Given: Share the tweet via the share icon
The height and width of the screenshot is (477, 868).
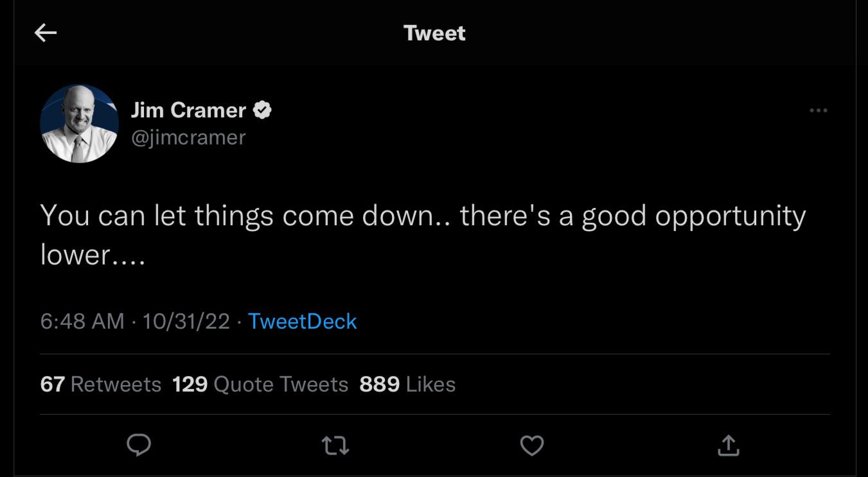Looking at the screenshot, I should [x=728, y=445].
